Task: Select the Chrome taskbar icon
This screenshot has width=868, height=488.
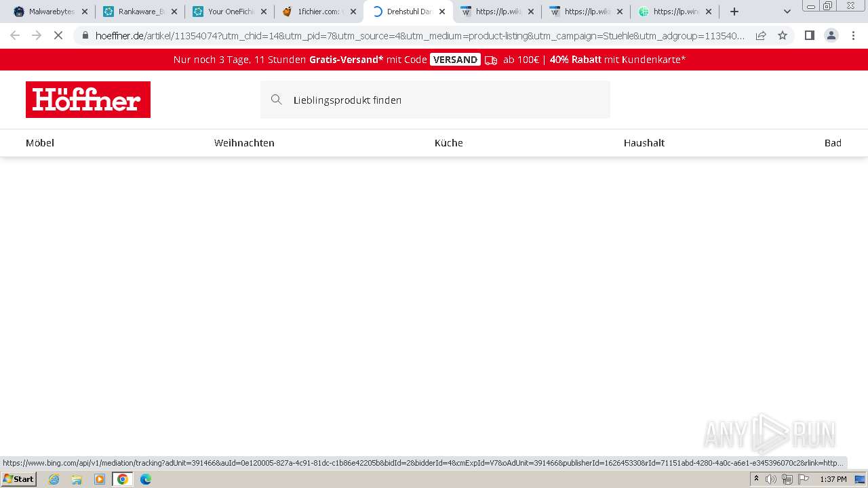Action: point(123,479)
